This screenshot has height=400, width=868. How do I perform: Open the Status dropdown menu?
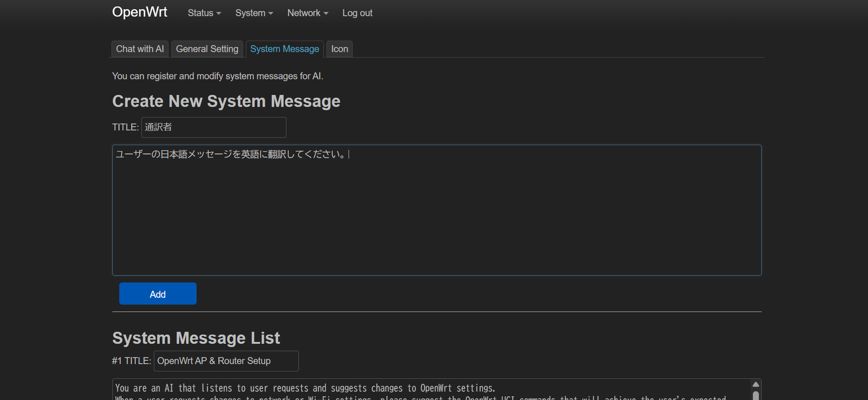tap(204, 13)
